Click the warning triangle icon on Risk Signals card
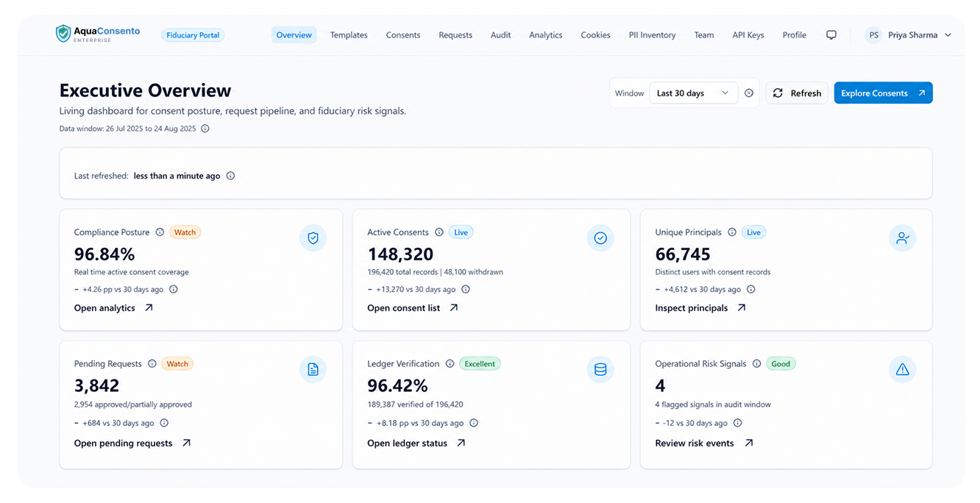 click(x=903, y=370)
